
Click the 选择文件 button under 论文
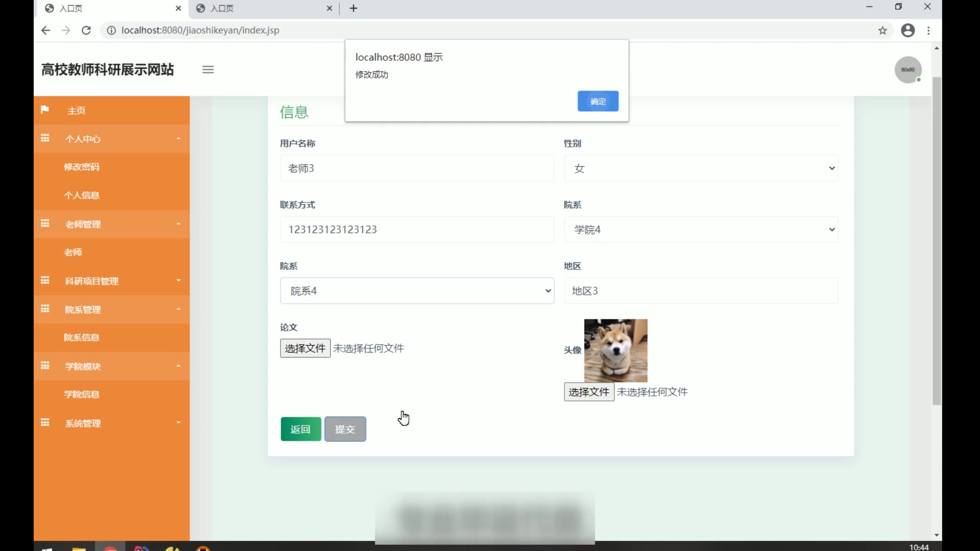tap(305, 348)
